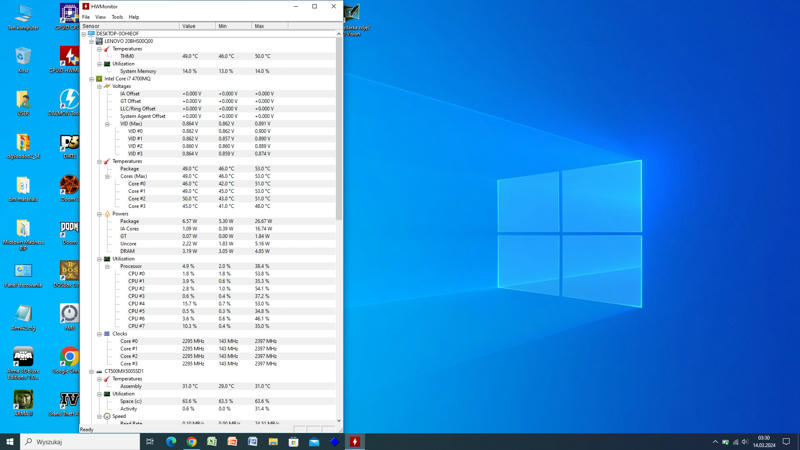Image resolution: width=800 pixels, height=450 pixels.
Task: Click the taskbar clock showing 03:30
Action: pos(764,442)
